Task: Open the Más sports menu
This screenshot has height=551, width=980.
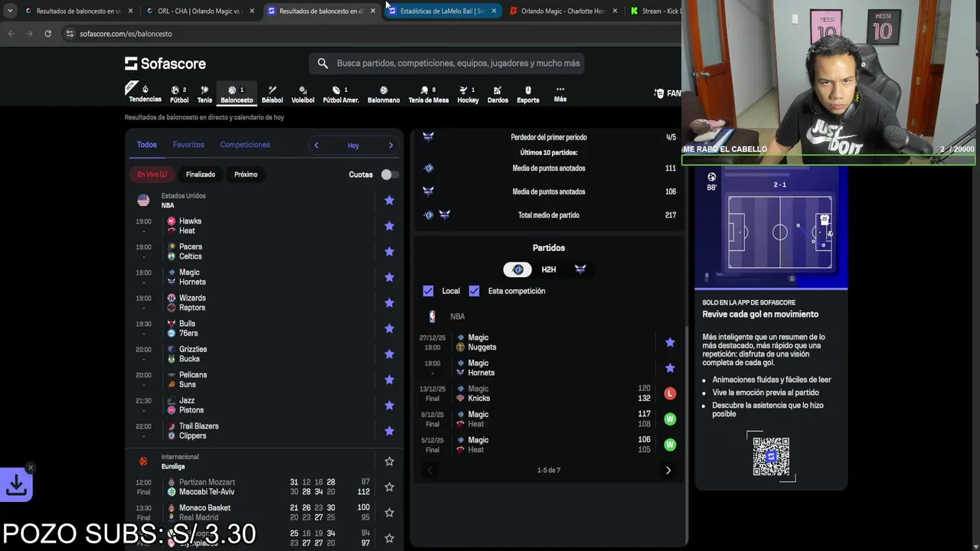Action: (560, 94)
